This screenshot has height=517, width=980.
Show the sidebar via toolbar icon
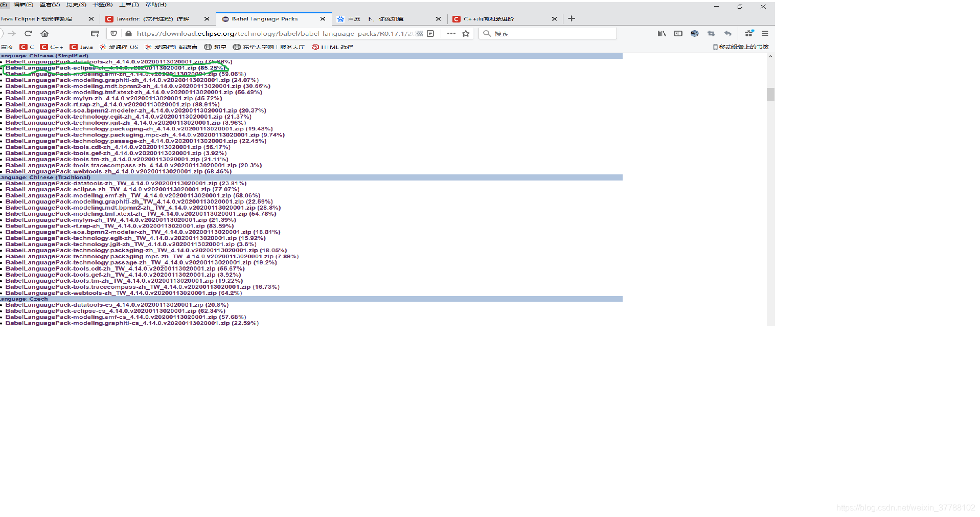click(678, 33)
